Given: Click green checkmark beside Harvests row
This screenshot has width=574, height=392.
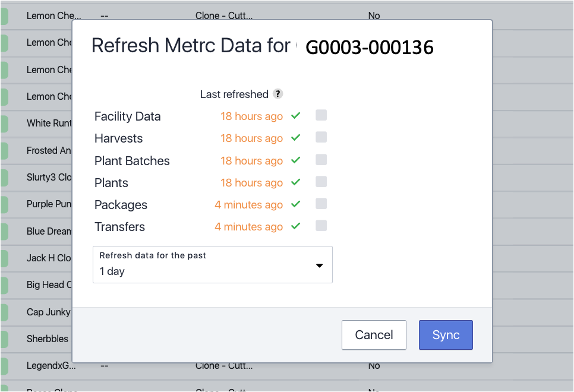Looking at the screenshot, I should [x=296, y=138].
